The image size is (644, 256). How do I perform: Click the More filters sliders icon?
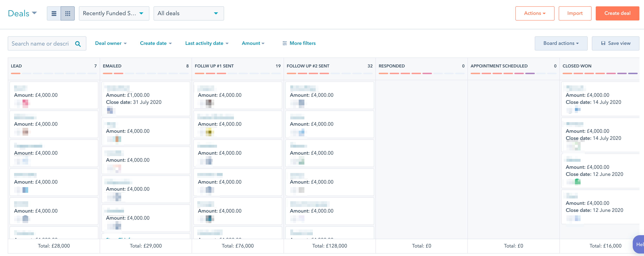click(x=284, y=43)
